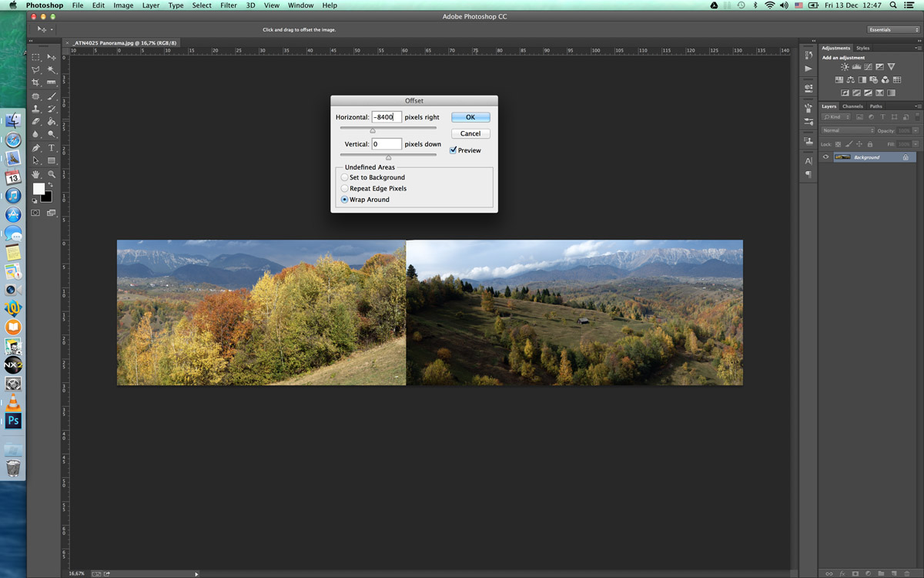Select Set to Background option
Screen dimensions: 924x578
(x=345, y=177)
